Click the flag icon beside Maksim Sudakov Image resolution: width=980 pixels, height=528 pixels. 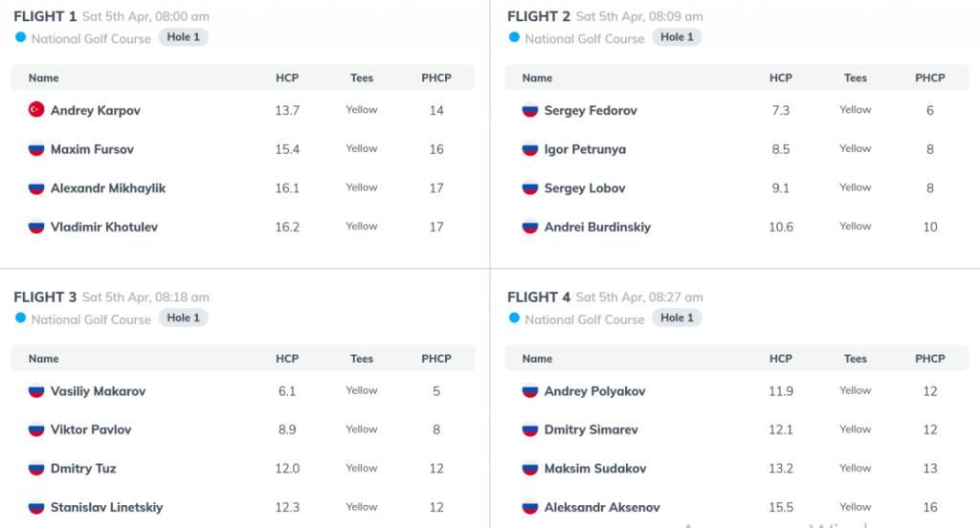tap(530, 468)
